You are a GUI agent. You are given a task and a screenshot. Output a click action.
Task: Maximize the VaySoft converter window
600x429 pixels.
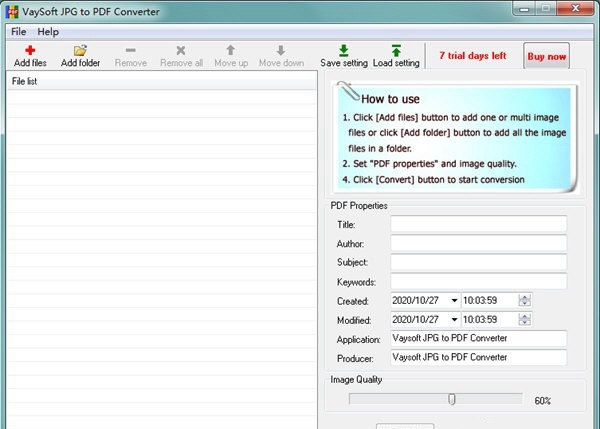(x=546, y=8)
